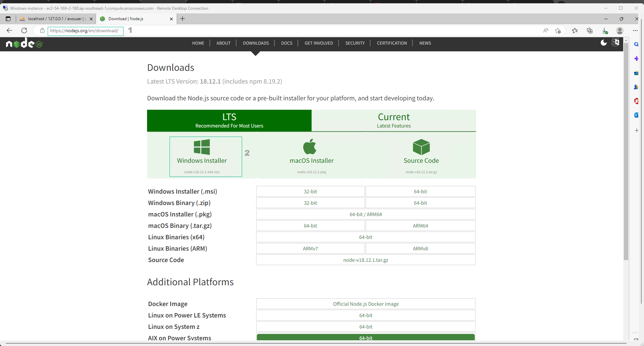Download macOS Binary ARM64
This screenshot has width=644, height=346.
click(420, 226)
